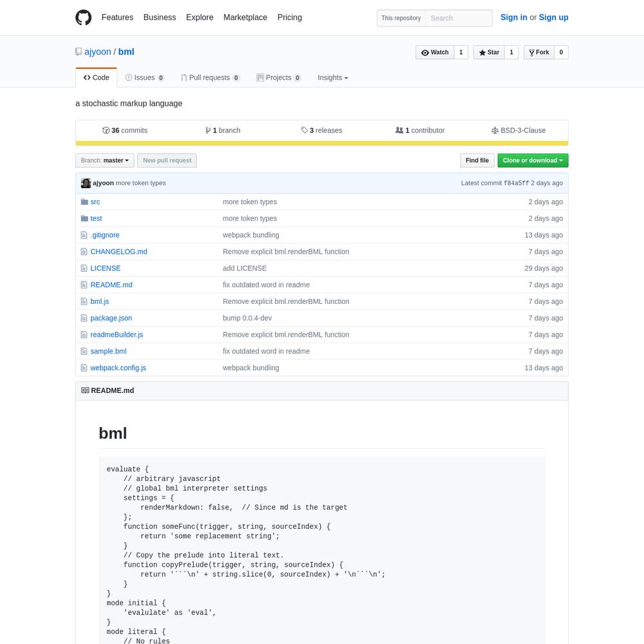Open Features in top navigation
The height and width of the screenshot is (644, 644).
click(117, 17)
